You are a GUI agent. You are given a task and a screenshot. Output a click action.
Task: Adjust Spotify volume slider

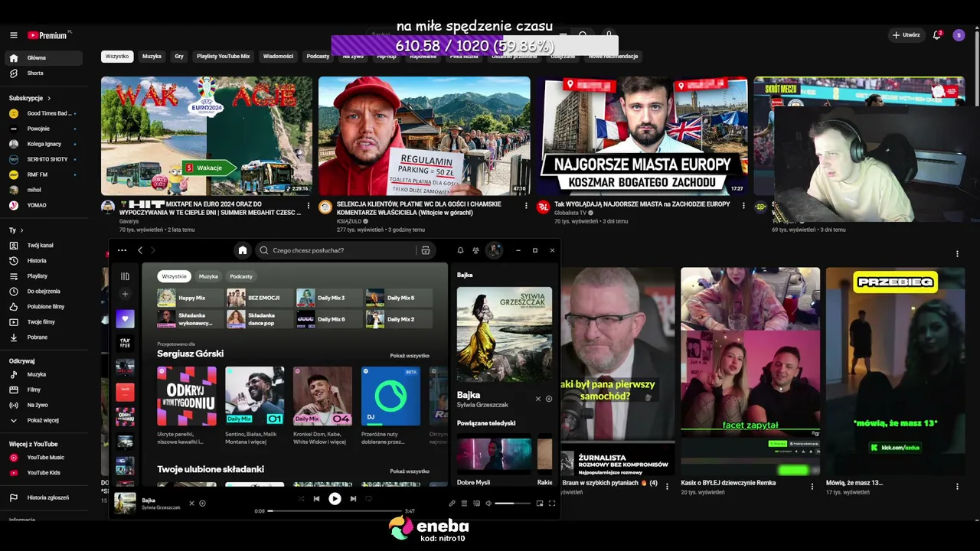point(513,504)
